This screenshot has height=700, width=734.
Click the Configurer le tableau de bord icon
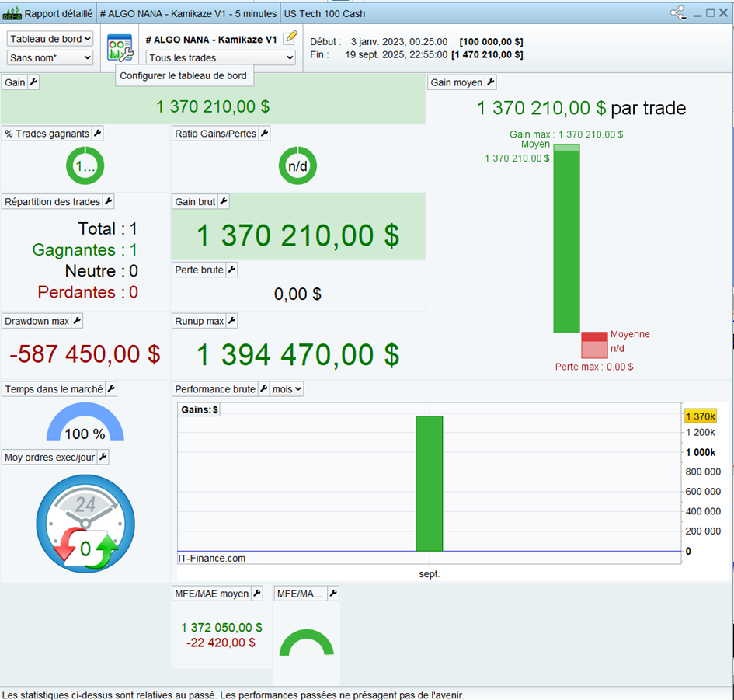pos(120,48)
